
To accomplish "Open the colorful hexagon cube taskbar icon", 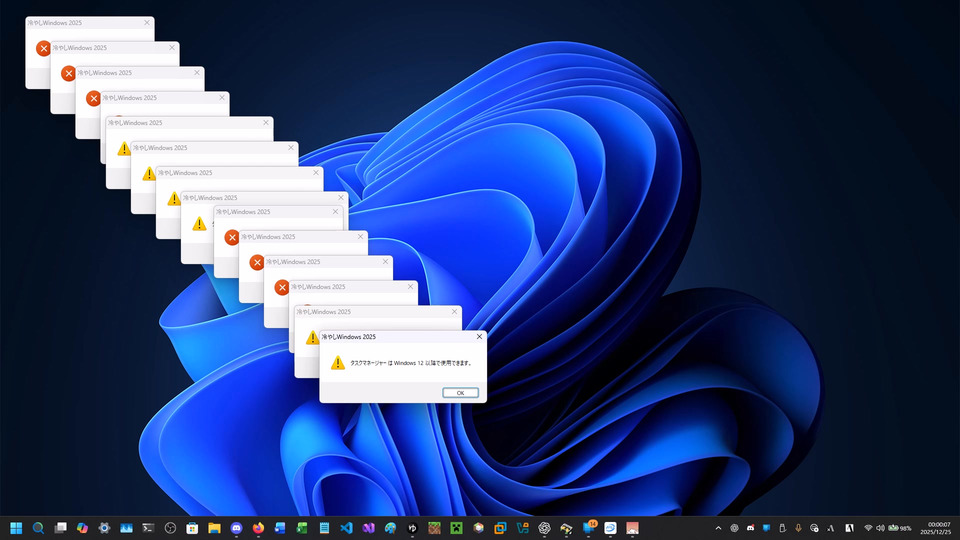I will pos(479,528).
